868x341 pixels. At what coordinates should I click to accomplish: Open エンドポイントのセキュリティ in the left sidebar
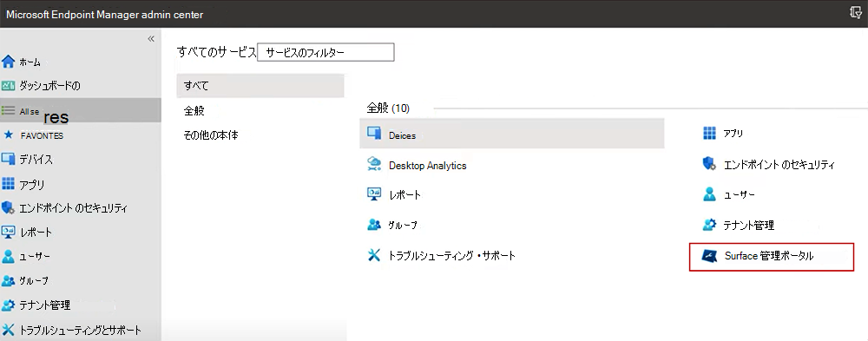coord(74,209)
